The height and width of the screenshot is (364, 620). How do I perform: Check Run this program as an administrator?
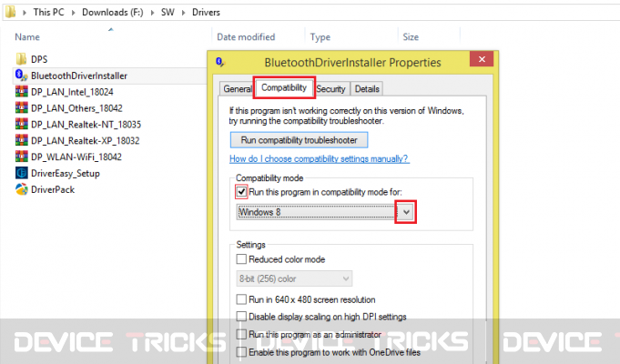(241, 334)
